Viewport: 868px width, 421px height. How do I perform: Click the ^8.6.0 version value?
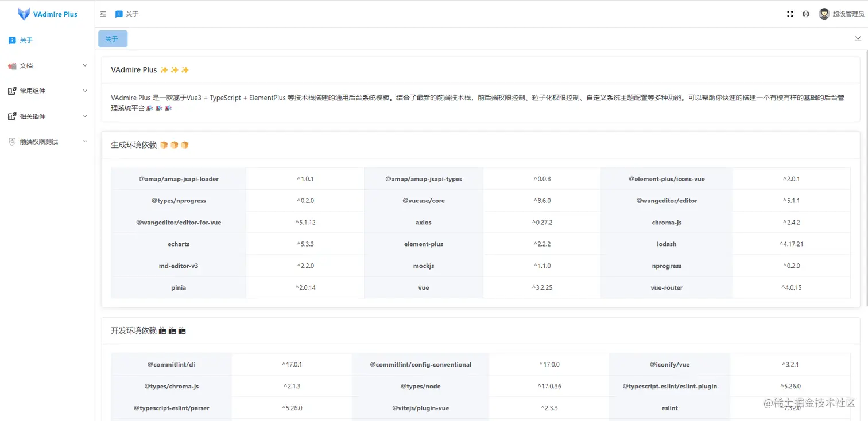click(x=542, y=201)
